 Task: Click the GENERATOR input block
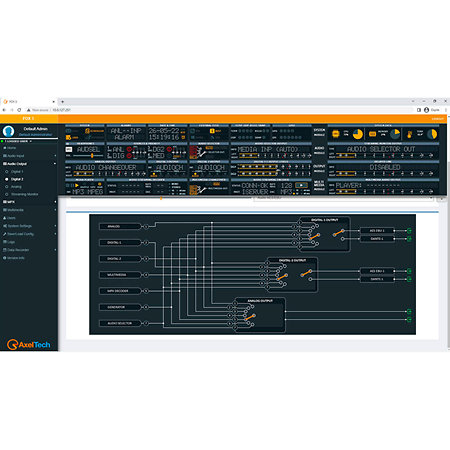click(x=120, y=307)
